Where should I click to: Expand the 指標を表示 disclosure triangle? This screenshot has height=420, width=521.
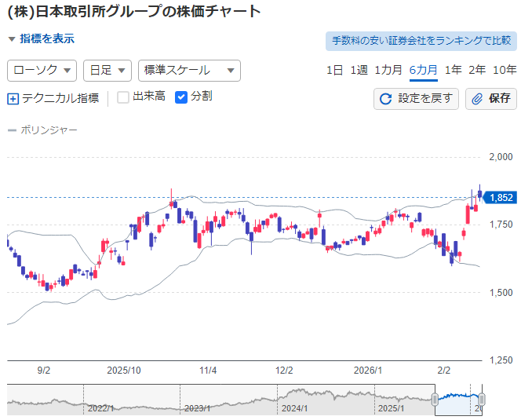12,39
